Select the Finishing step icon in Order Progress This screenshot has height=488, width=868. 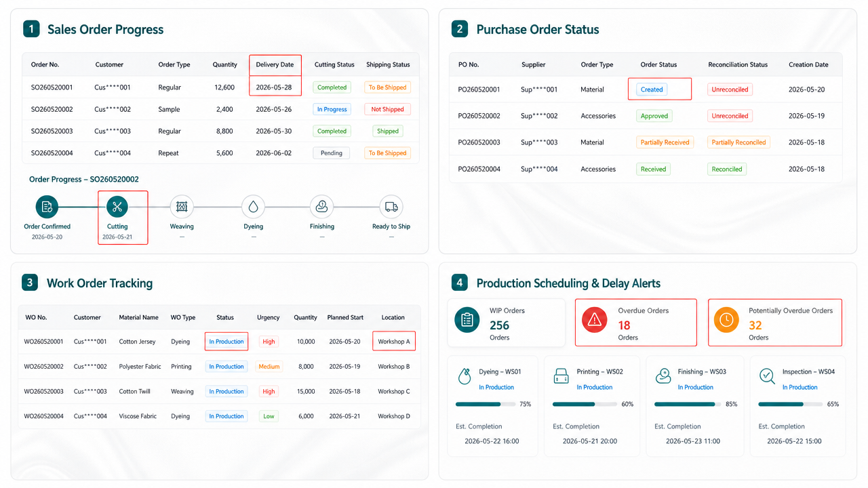[322, 207]
